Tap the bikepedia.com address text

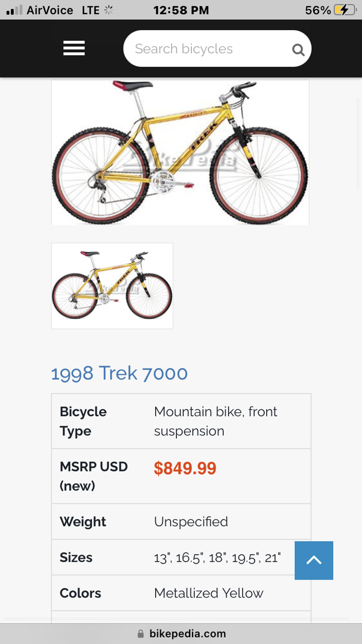pyautogui.click(x=188, y=634)
